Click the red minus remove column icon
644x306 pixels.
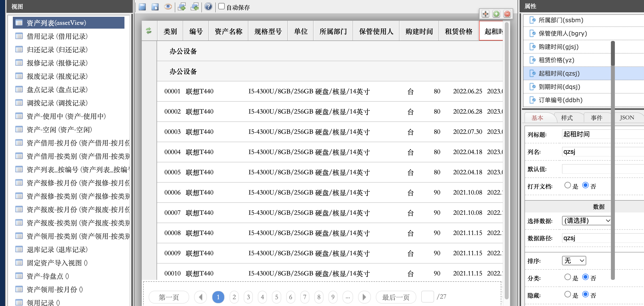[507, 14]
